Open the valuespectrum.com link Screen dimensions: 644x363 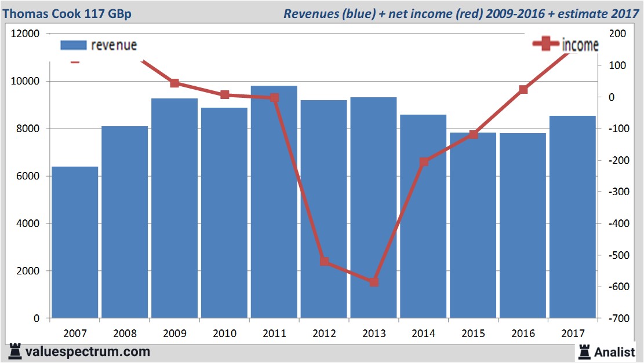point(88,351)
